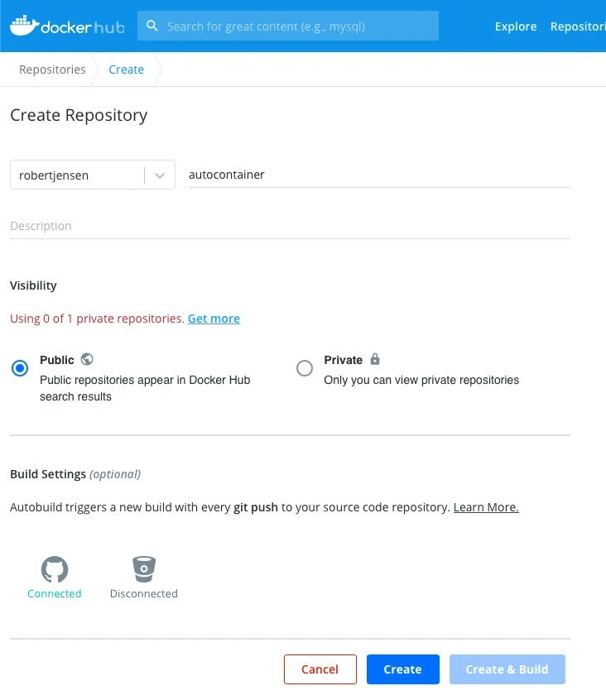Screen dimensions: 606x700
Task: Click the 'Build Settings' heading
Action: click(48, 474)
